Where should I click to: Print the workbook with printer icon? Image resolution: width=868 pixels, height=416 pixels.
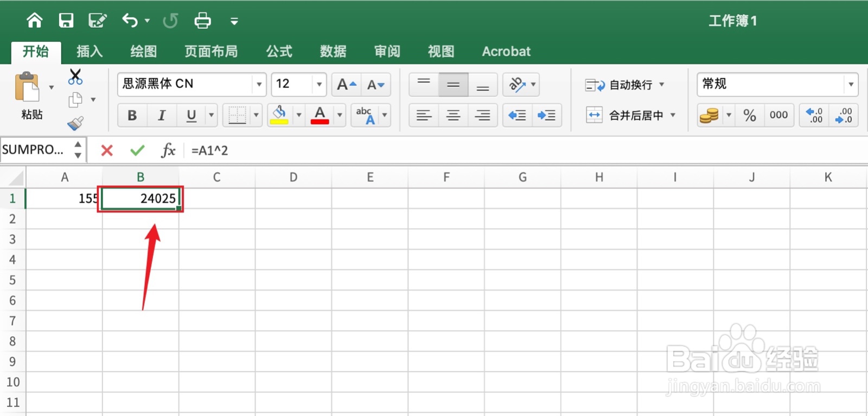[x=202, y=21]
